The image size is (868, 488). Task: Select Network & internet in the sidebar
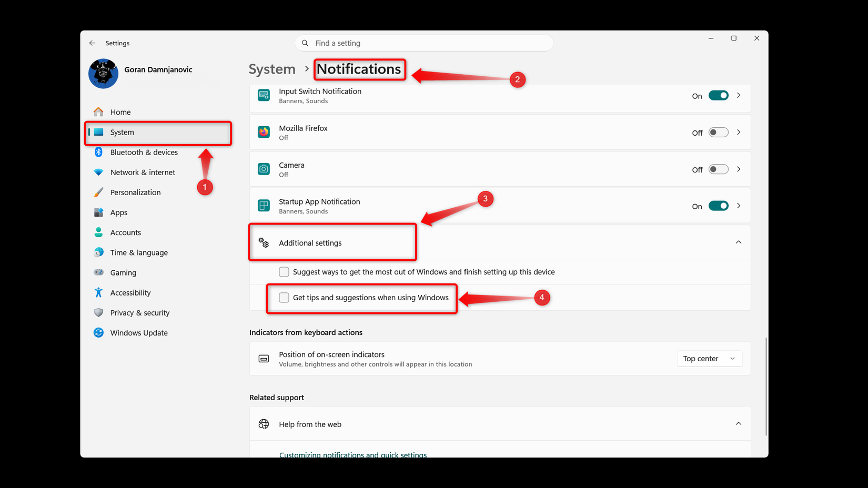pos(158,172)
